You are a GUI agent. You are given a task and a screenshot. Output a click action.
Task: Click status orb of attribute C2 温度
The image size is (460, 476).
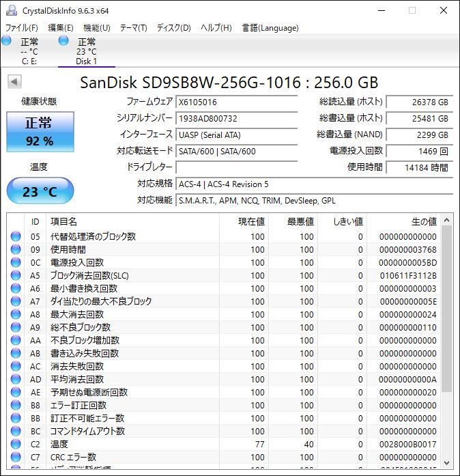pyautogui.click(x=16, y=444)
